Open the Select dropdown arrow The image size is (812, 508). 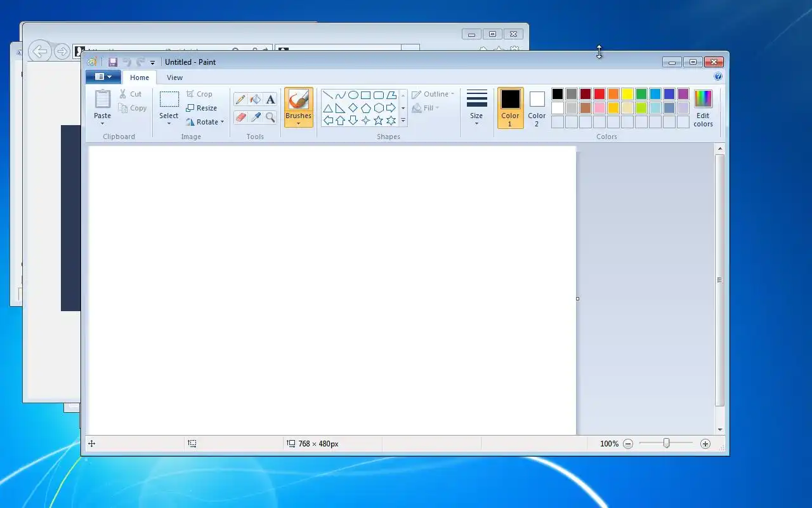click(x=169, y=124)
